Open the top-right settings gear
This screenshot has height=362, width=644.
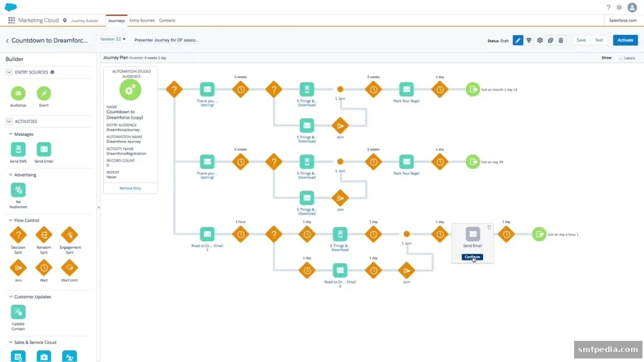(619, 8)
